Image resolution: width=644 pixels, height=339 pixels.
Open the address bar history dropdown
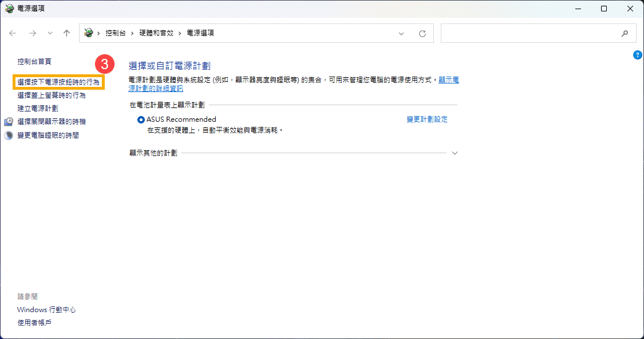[401, 34]
